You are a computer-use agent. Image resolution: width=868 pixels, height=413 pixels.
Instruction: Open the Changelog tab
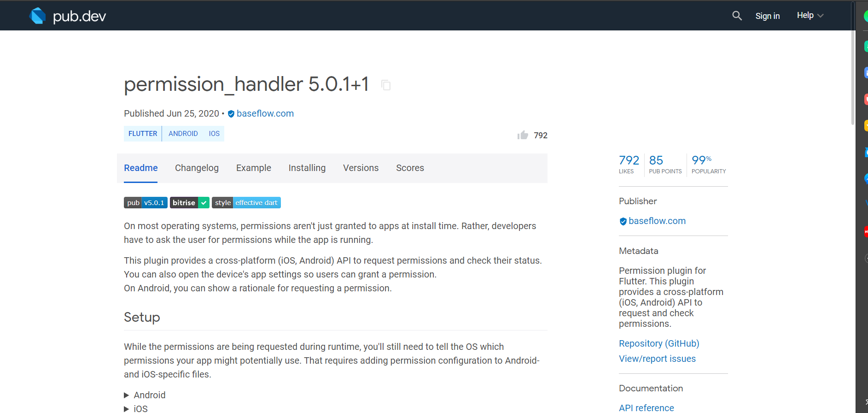coord(197,168)
